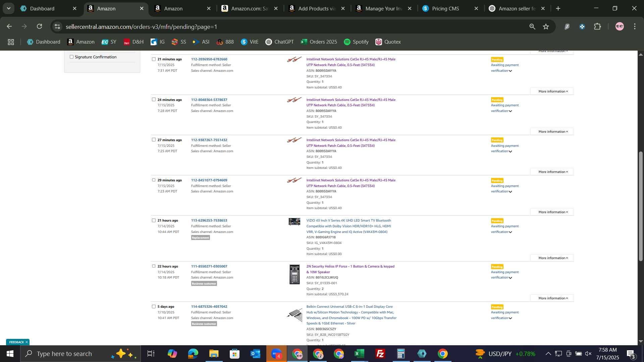The height and width of the screenshot is (362, 644).
Task: Click the Windows taskbar search box
Action: pos(80,354)
